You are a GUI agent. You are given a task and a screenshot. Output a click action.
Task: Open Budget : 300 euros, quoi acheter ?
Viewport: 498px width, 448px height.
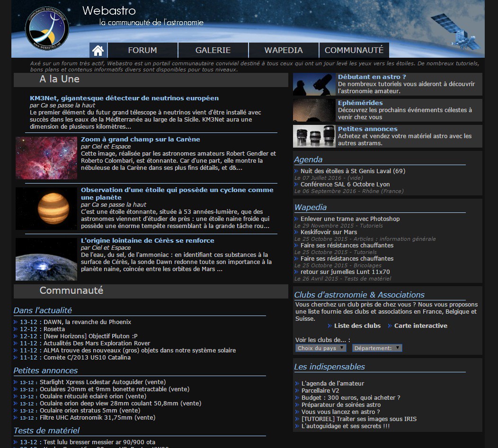point(351,397)
